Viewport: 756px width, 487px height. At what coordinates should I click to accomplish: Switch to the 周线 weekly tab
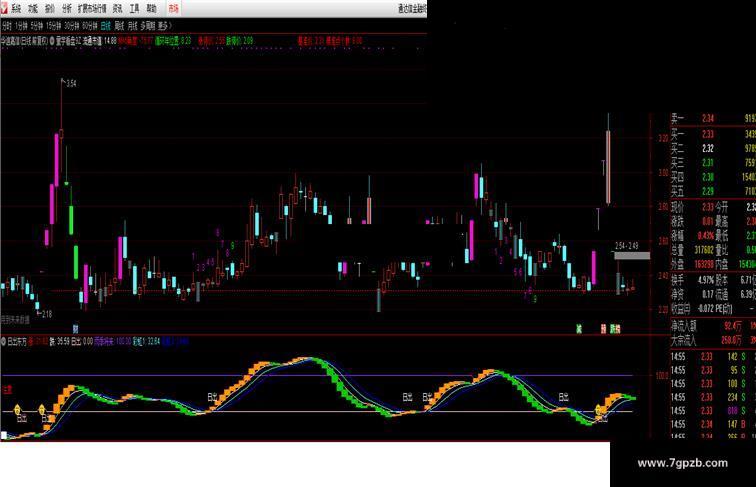coord(119,26)
